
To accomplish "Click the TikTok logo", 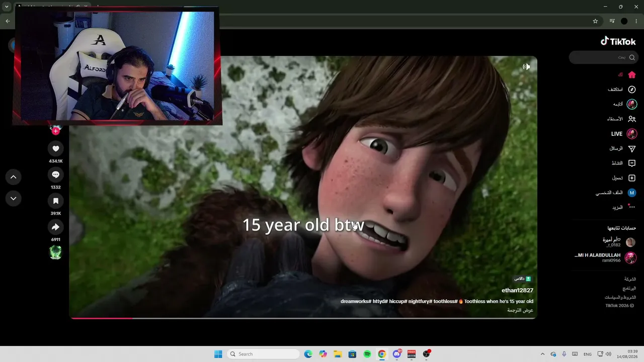I will (x=618, y=41).
